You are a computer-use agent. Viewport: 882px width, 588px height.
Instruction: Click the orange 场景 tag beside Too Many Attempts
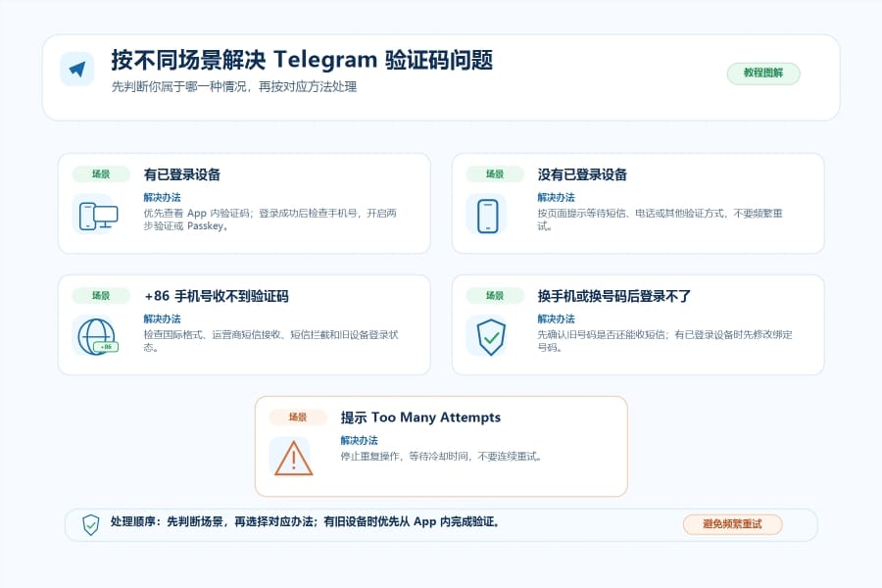[298, 417]
